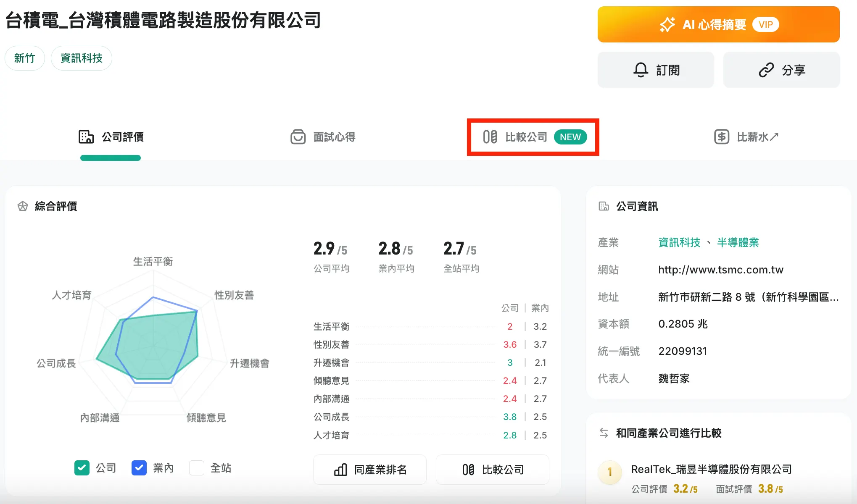Open 同產業排名 button

pos(370,470)
